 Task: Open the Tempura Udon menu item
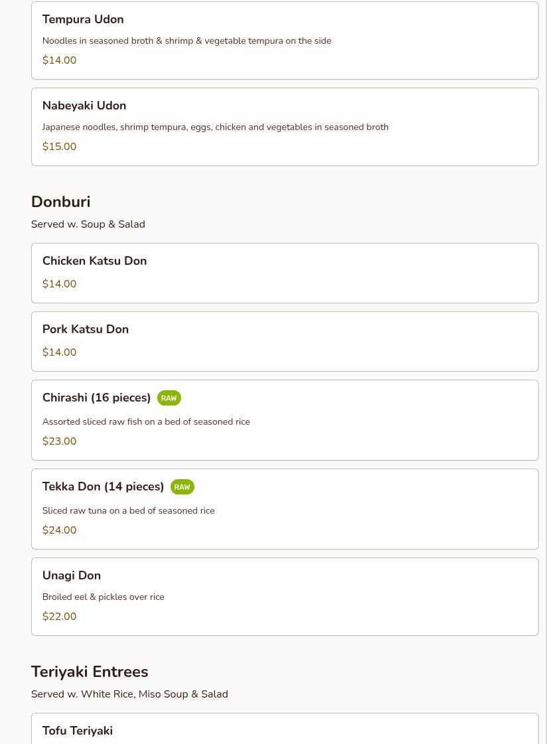click(x=83, y=19)
